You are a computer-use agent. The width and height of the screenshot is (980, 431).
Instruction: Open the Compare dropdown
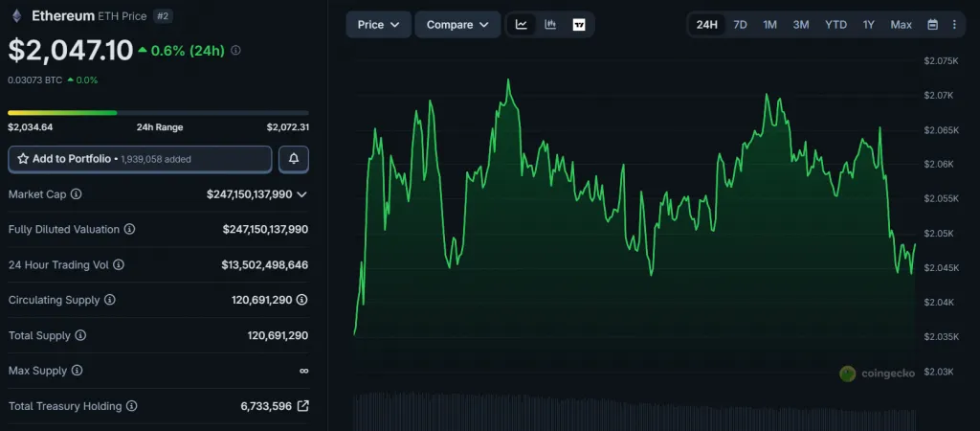pos(457,24)
